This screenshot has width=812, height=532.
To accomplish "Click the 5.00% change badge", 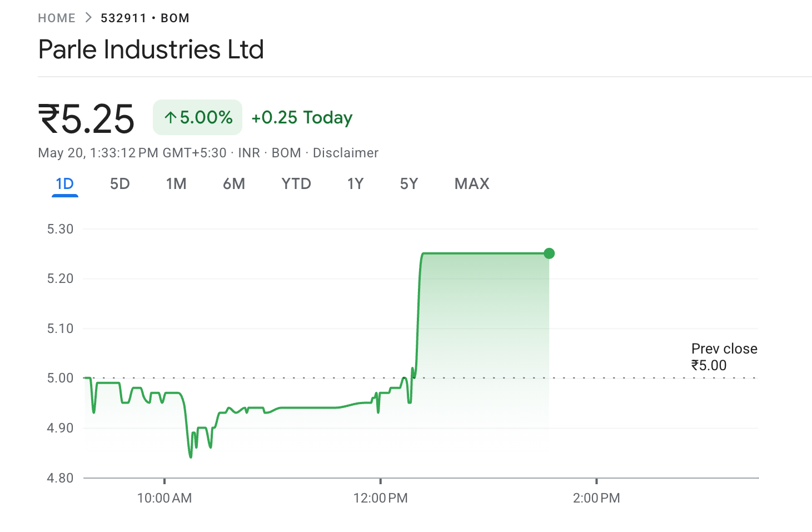I will 197,117.
